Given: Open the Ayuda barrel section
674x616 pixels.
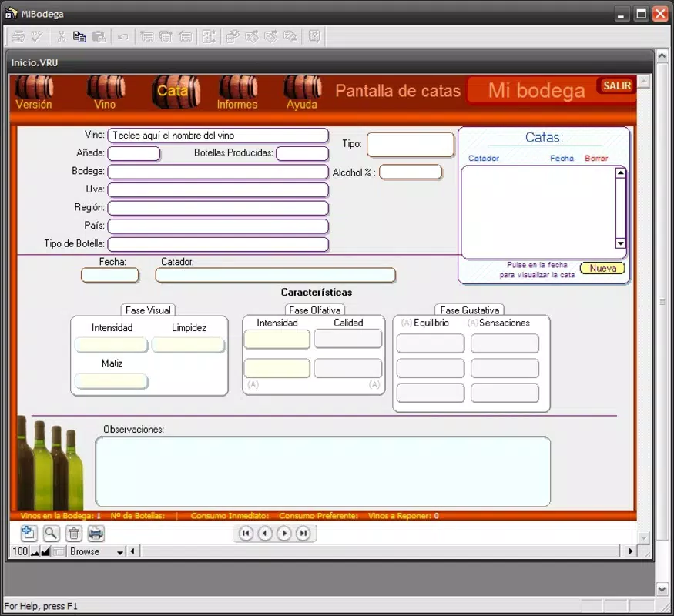Looking at the screenshot, I should pos(302,92).
